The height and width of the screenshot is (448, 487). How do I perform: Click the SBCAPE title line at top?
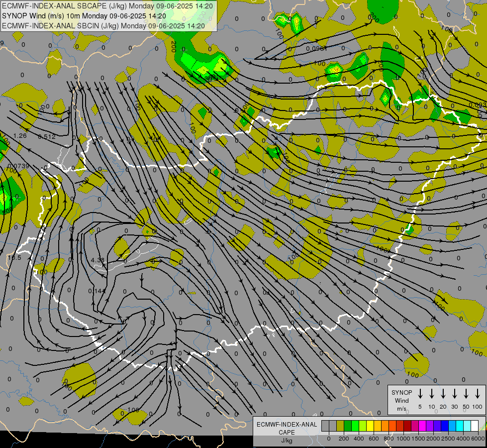107,6
